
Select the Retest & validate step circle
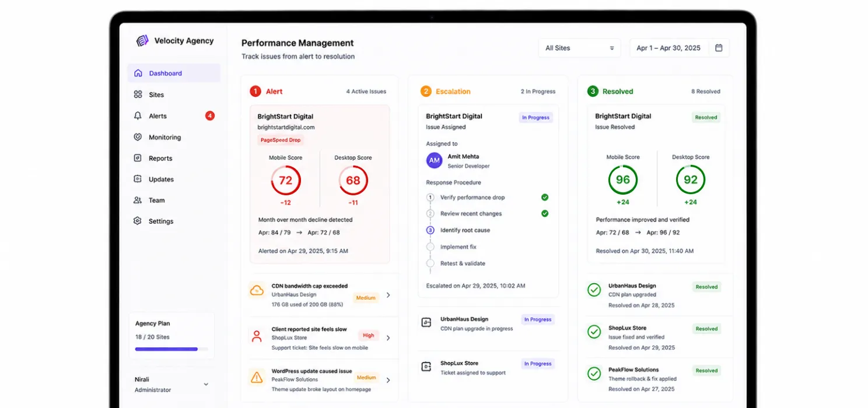coord(430,263)
